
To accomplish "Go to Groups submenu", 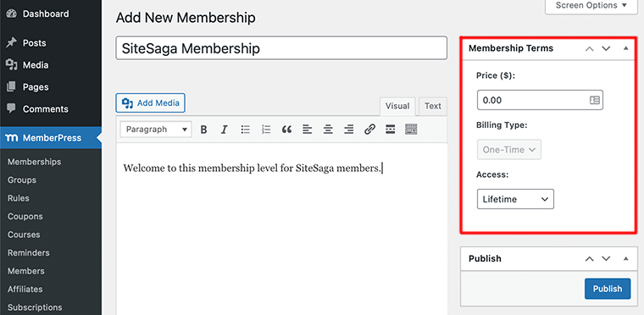I will coord(22,180).
